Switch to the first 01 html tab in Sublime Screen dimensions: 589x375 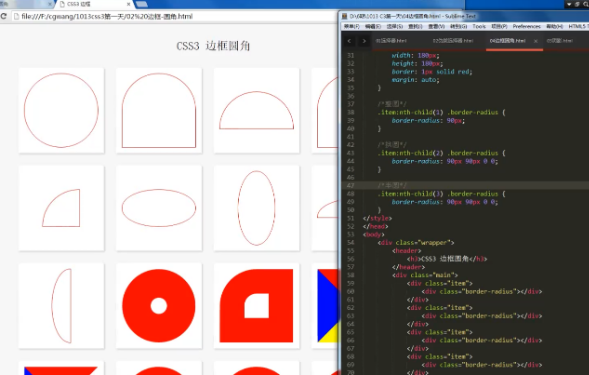[x=391, y=41]
